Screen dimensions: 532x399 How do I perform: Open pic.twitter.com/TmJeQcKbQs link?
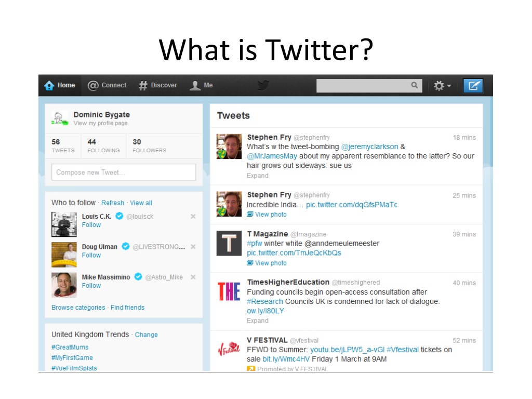294,253
